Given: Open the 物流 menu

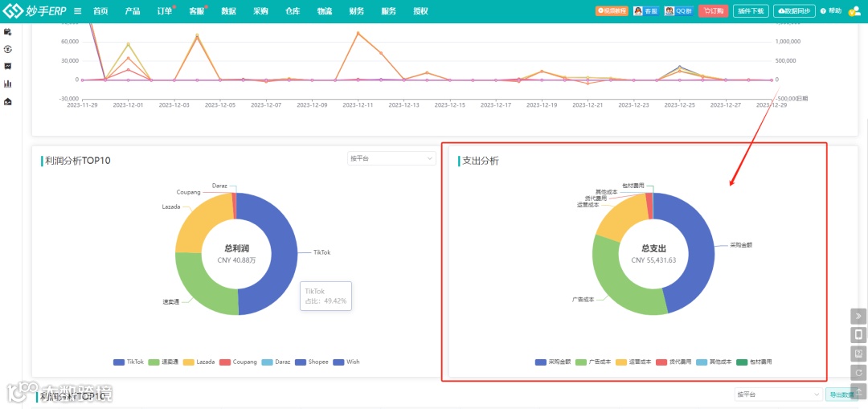Looking at the screenshot, I should tap(325, 11).
